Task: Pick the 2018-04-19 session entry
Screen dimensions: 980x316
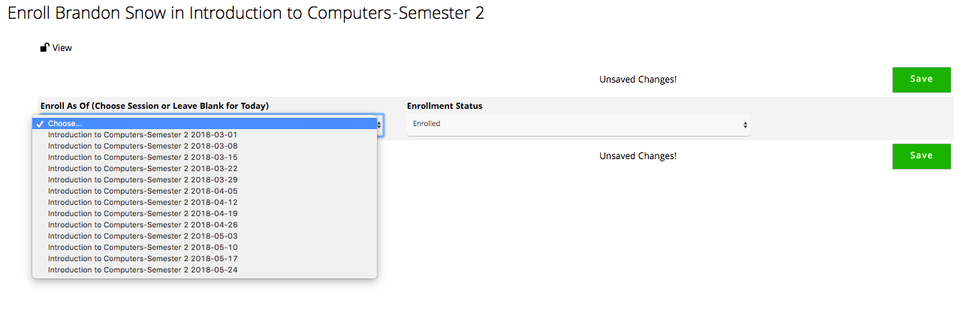Action: 204,214
